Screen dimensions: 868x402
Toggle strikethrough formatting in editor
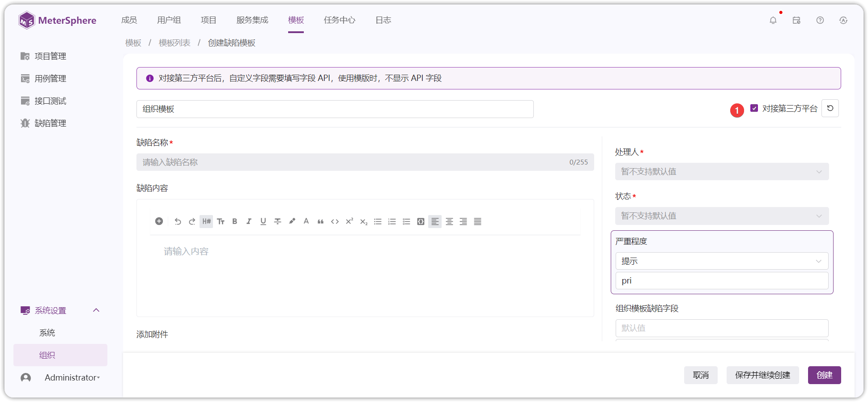pos(277,221)
